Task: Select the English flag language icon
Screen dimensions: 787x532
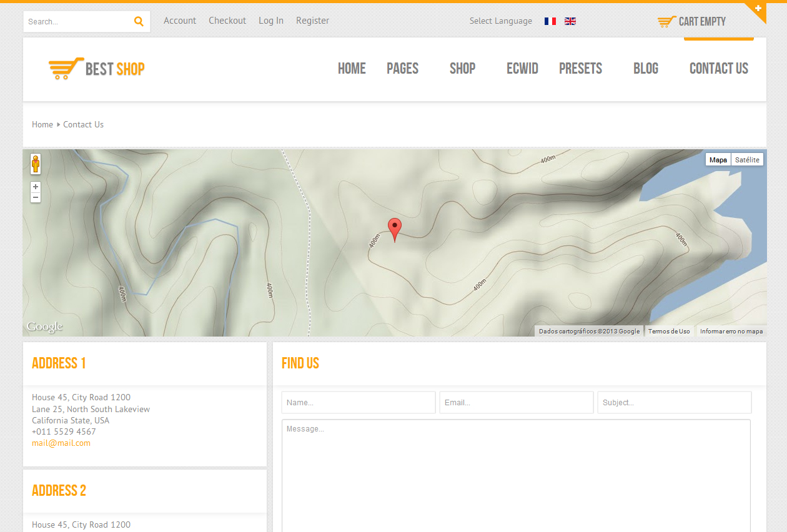Action: 570,21
